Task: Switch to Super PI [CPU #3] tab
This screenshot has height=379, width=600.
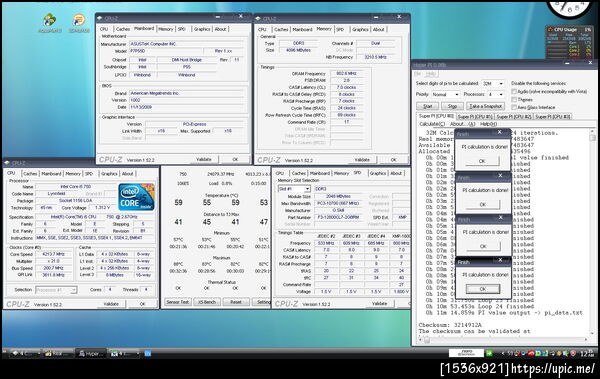Action: coord(552,116)
